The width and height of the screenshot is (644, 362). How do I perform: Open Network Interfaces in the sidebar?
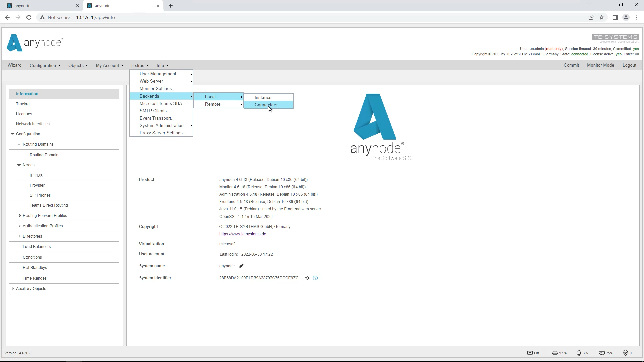tap(64, 124)
